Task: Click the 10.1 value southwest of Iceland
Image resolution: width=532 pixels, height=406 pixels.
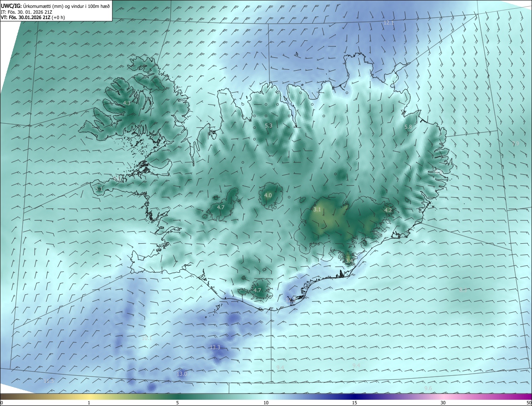Action: click(x=147, y=338)
